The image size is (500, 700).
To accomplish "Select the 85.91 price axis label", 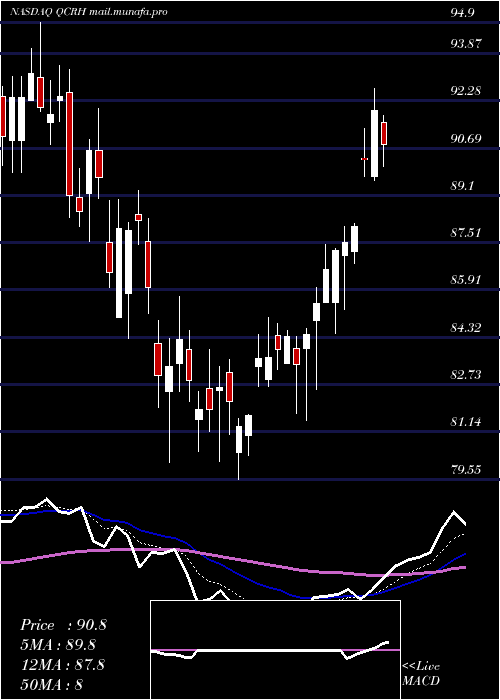I will pyautogui.click(x=467, y=280).
